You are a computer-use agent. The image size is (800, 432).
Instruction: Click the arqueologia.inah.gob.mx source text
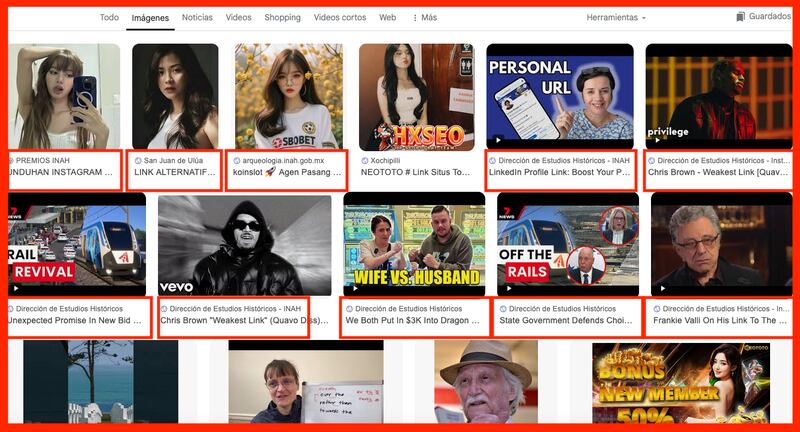tap(283, 160)
